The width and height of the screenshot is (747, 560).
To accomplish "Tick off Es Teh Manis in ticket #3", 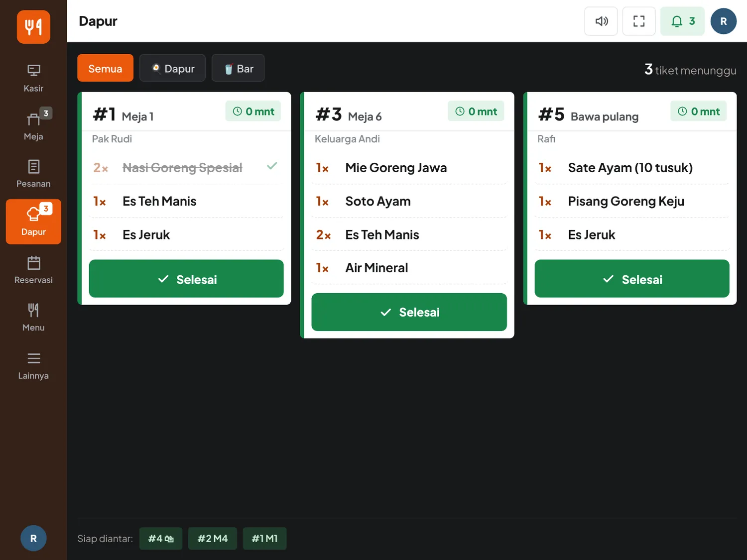I will tap(409, 234).
